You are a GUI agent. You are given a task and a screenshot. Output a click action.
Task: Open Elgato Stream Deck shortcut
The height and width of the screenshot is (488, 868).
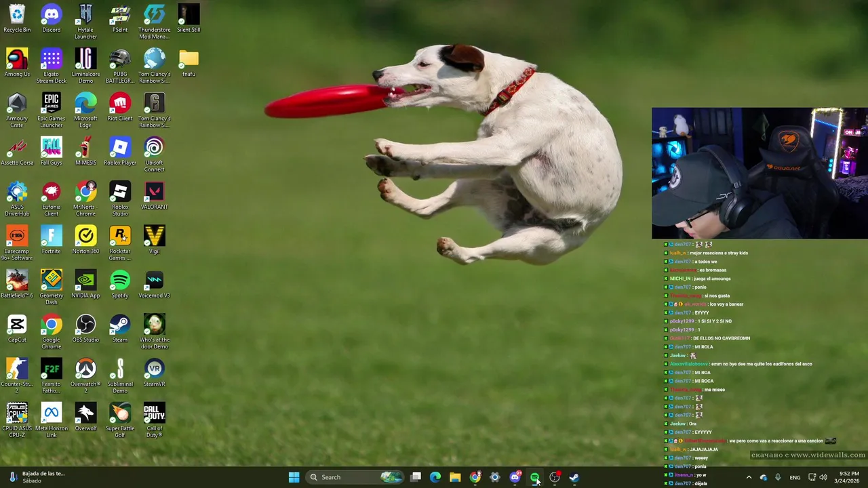pyautogui.click(x=51, y=66)
